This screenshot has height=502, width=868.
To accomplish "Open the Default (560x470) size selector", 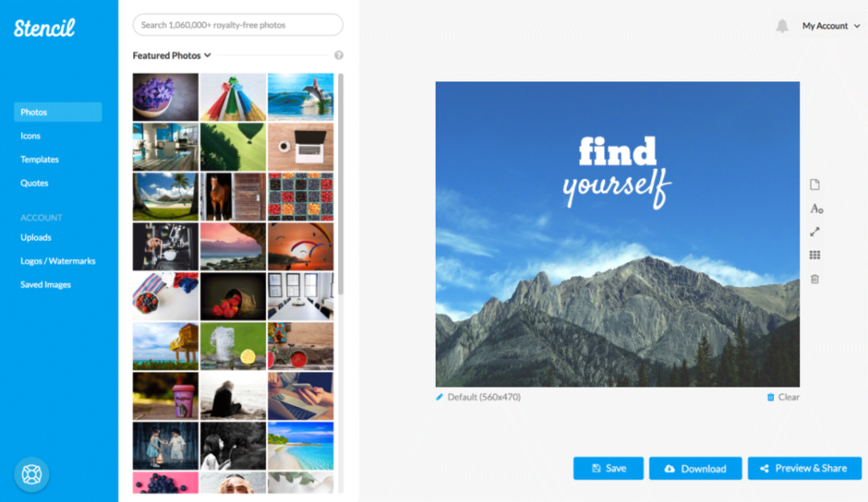I will click(484, 397).
